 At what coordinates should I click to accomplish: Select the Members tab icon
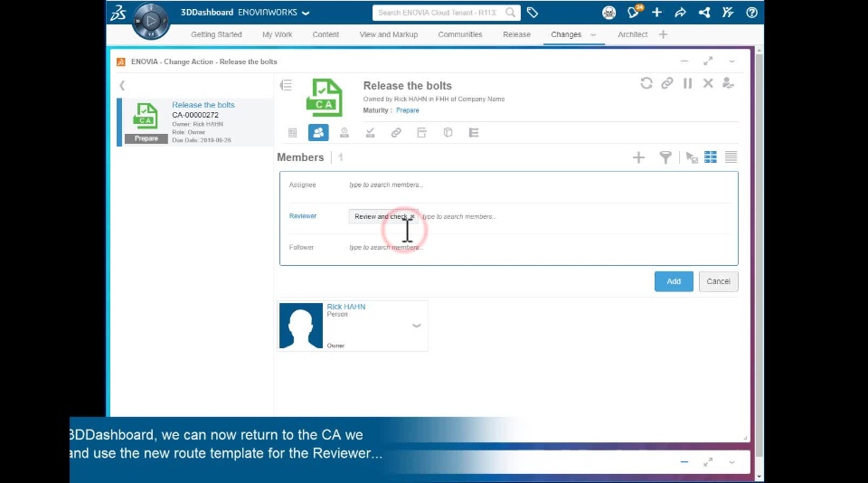coord(318,132)
